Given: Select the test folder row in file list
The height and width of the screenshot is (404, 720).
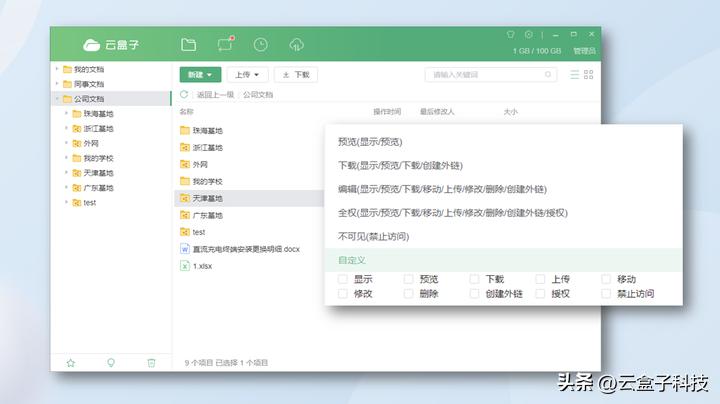Looking at the screenshot, I should (249, 232).
